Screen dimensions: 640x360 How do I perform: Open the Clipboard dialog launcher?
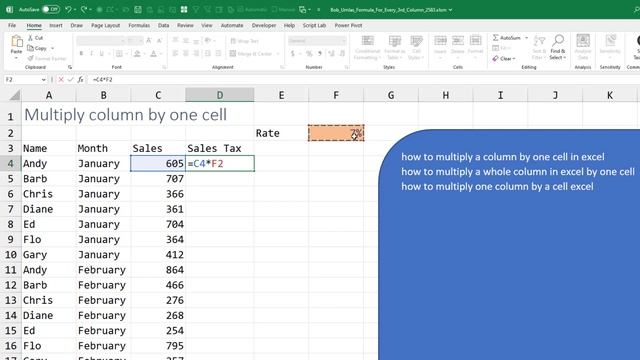pyautogui.click(x=70, y=67)
